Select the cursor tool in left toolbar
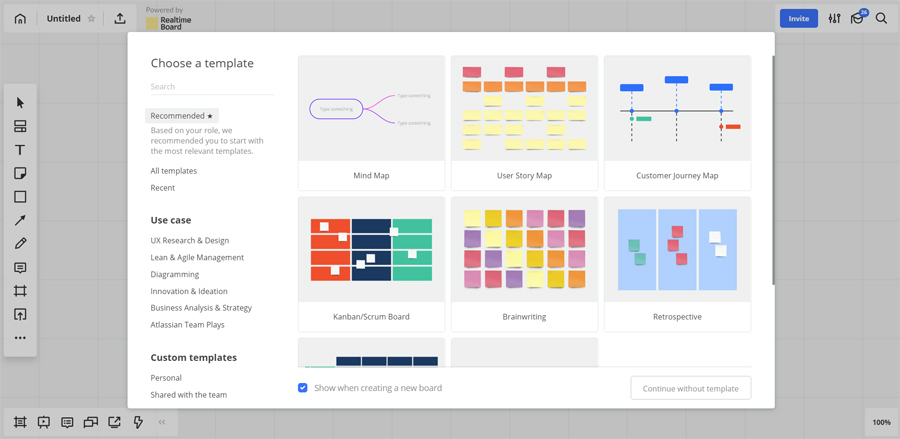 pyautogui.click(x=20, y=103)
